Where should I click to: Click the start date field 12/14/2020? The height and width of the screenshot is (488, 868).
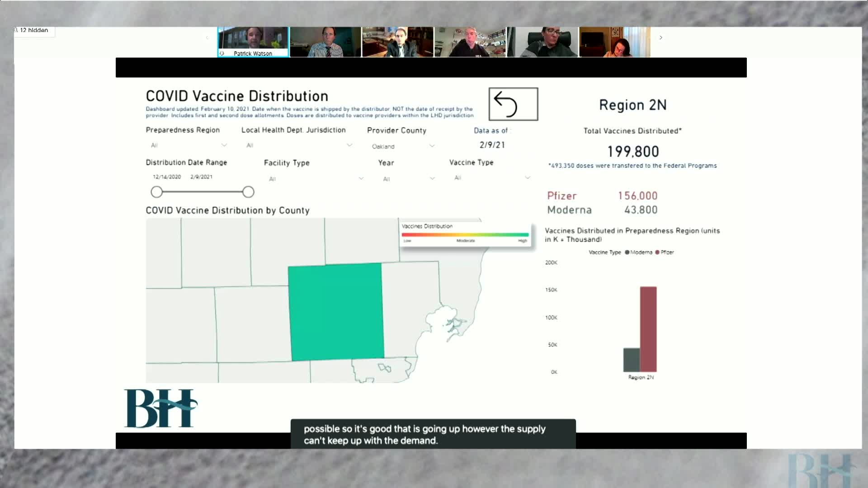pos(167,177)
